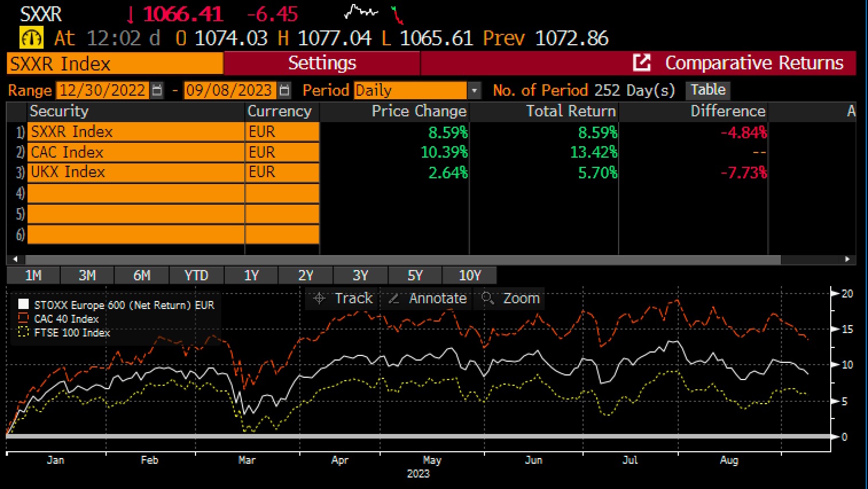Click the FTSE 100 Index legend label
Image resolution: width=868 pixels, height=489 pixels.
point(72,332)
